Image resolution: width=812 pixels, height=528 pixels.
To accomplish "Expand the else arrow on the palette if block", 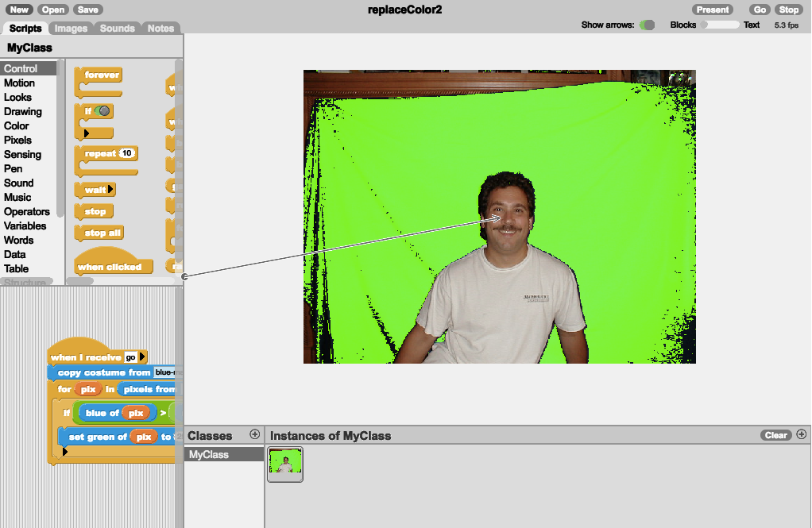I will point(87,133).
